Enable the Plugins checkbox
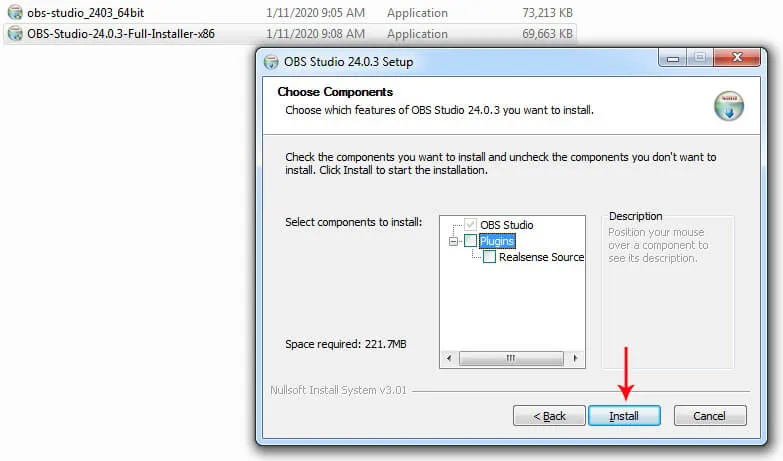Image resolution: width=783 pixels, height=461 pixels. [470, 241]
